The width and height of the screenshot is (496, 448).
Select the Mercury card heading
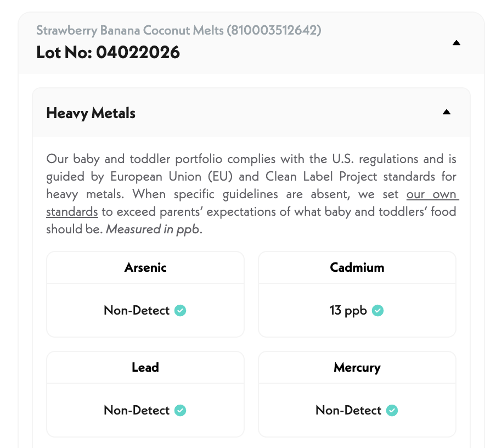(x=357, y=367)
